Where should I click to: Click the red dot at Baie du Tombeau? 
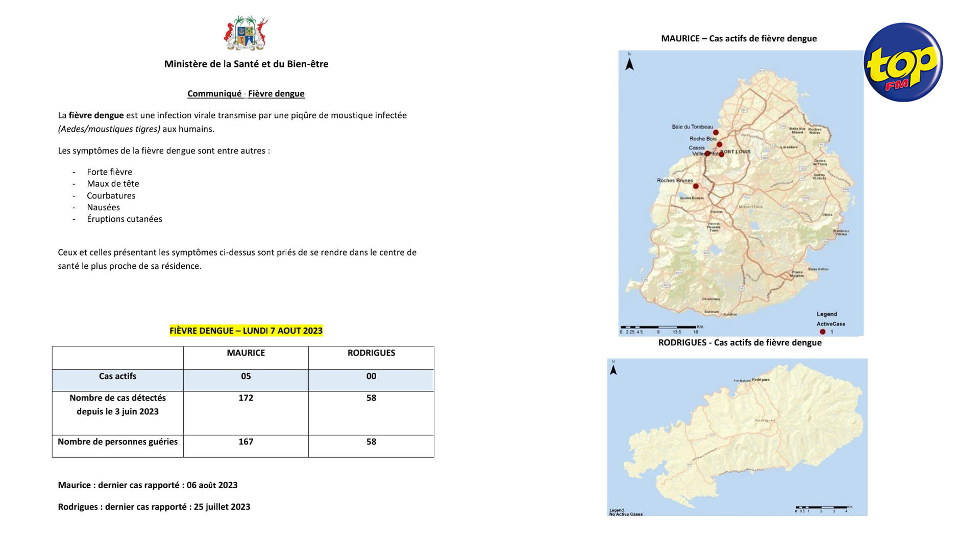(x=716, y=133)
